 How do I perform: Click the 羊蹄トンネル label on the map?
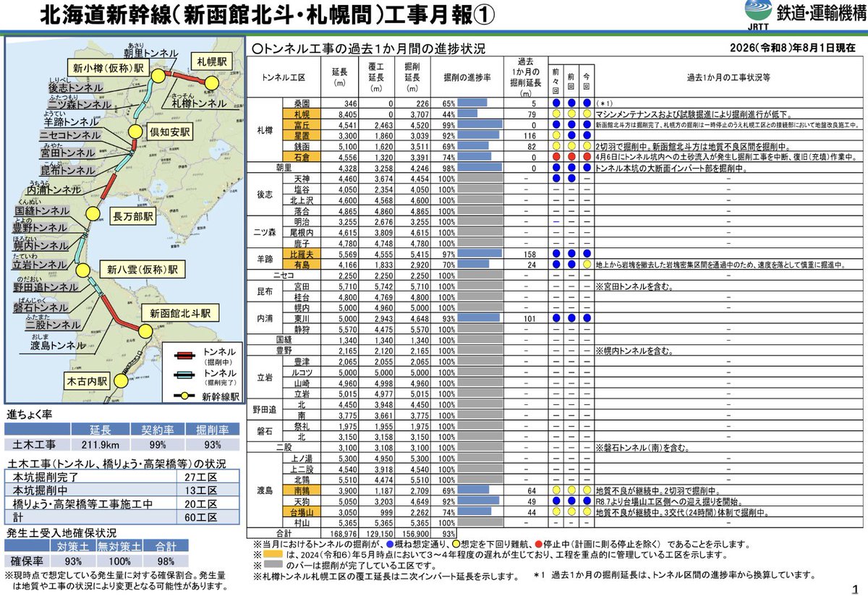tap(72, 123)
